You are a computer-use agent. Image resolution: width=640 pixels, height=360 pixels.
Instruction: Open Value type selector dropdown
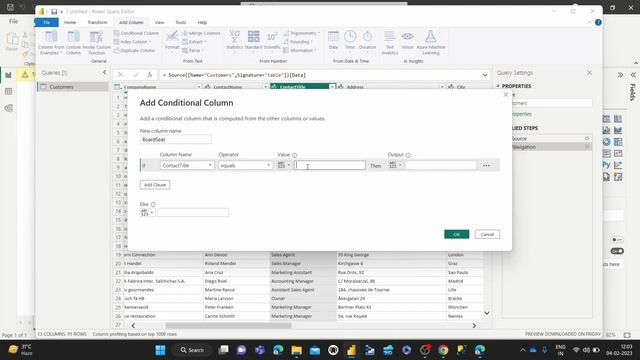283,165
